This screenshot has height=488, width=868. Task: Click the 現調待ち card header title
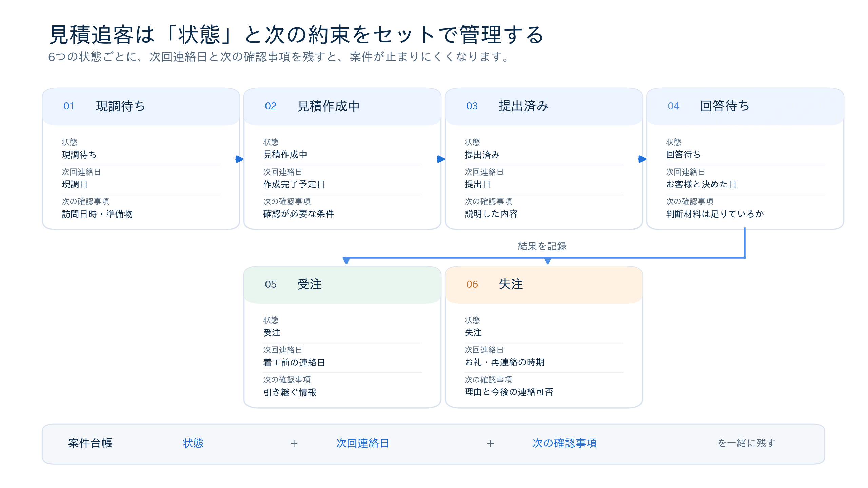pos(120,106)
